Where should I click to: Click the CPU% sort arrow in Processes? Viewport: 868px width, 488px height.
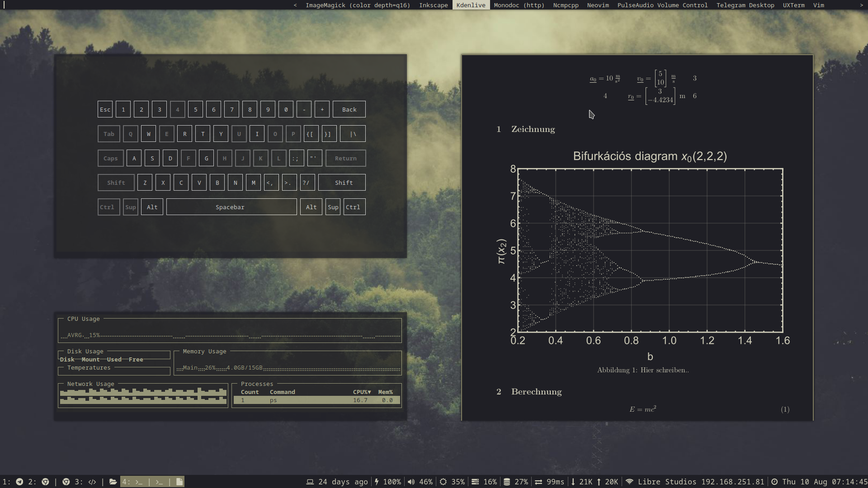point(369,392)
